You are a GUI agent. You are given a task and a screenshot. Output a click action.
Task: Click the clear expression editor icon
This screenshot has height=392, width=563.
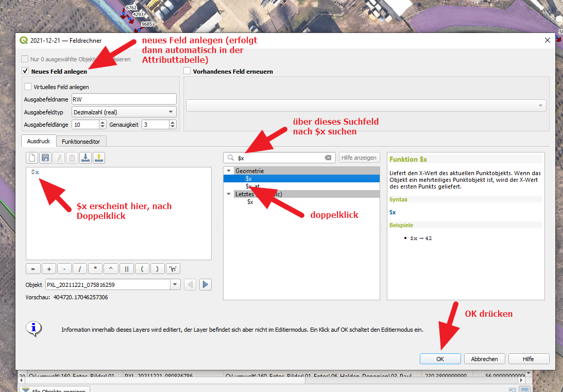click(x=32, y=158)
